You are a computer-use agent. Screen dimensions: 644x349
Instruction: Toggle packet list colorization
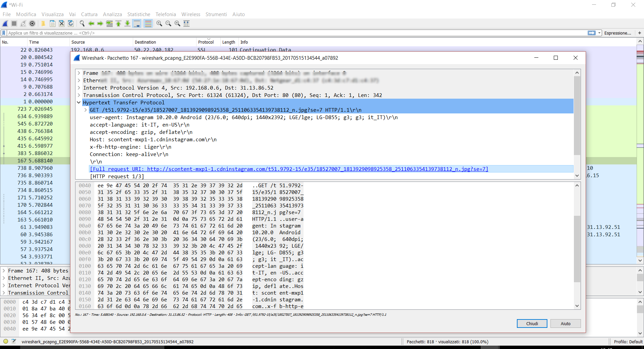(x=148, y=23)
